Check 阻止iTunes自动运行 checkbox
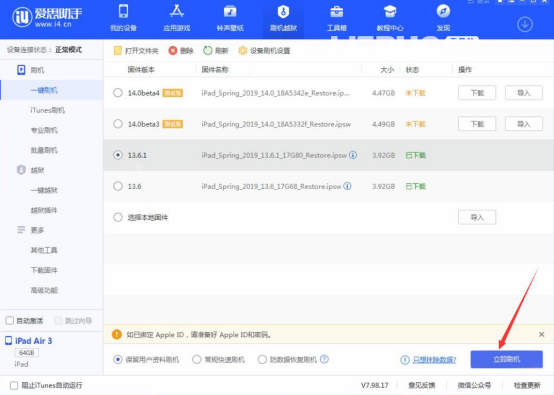This screenshot has height=395, width=554. coord(14,385)
